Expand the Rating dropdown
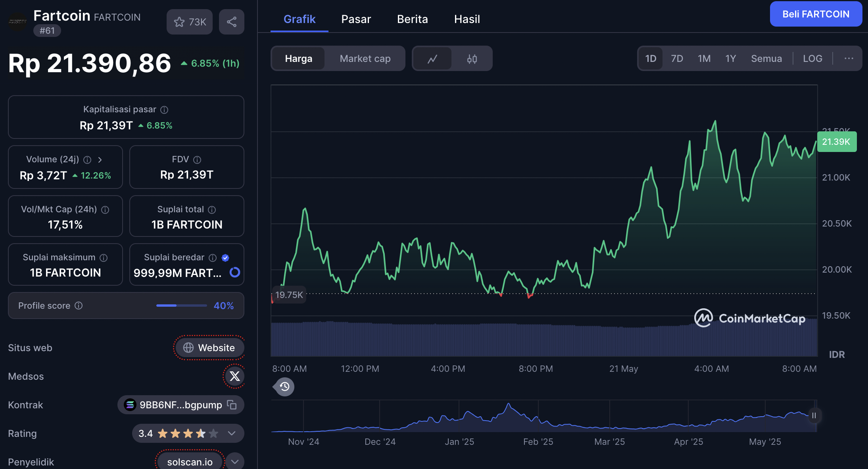 pyautogui.click(x=232, y=433)
